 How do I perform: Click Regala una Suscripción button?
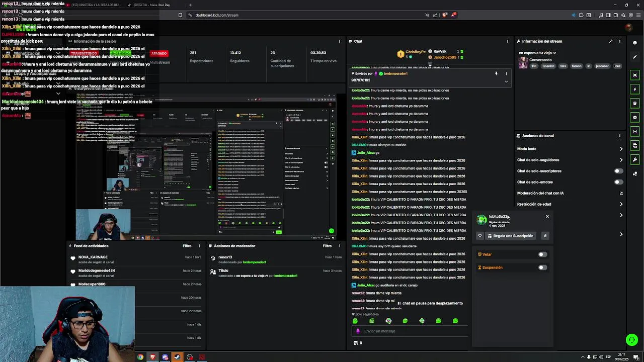[x=510, y=236]
